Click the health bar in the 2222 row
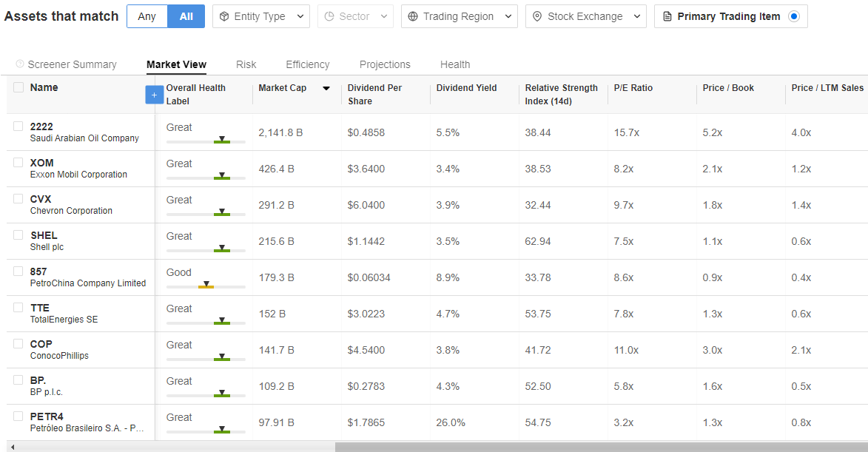The image size is (868, 452). pos(206,141)
